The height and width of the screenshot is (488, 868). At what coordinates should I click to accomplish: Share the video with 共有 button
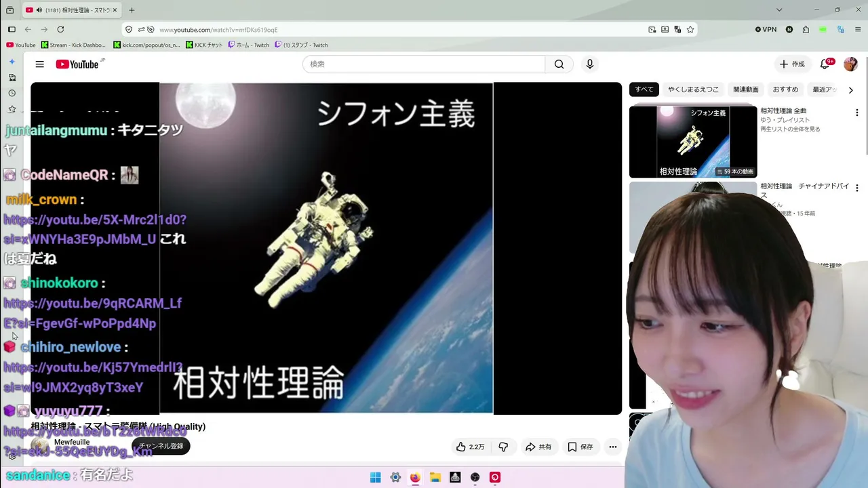point(538,447)
